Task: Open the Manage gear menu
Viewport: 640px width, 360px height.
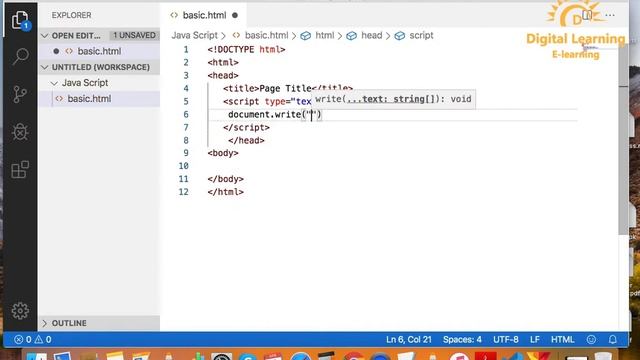Action: tap(20, 311)
